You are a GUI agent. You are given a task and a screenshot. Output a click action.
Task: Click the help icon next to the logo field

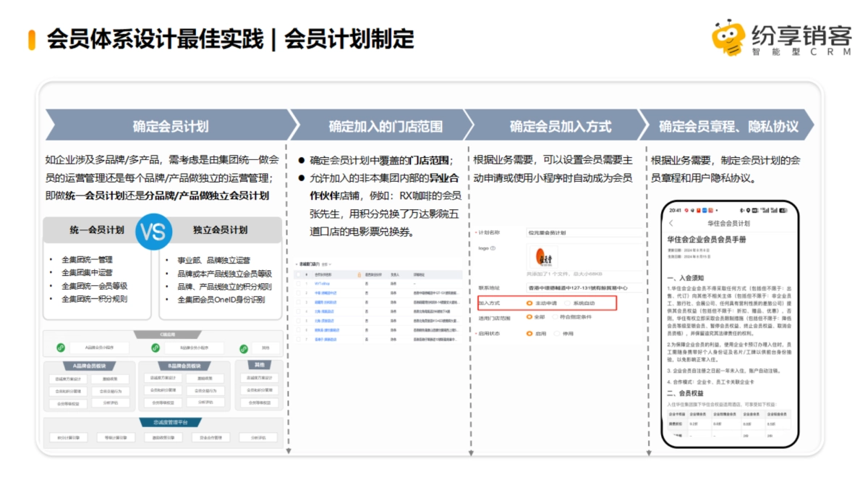(x=493, y=248)
